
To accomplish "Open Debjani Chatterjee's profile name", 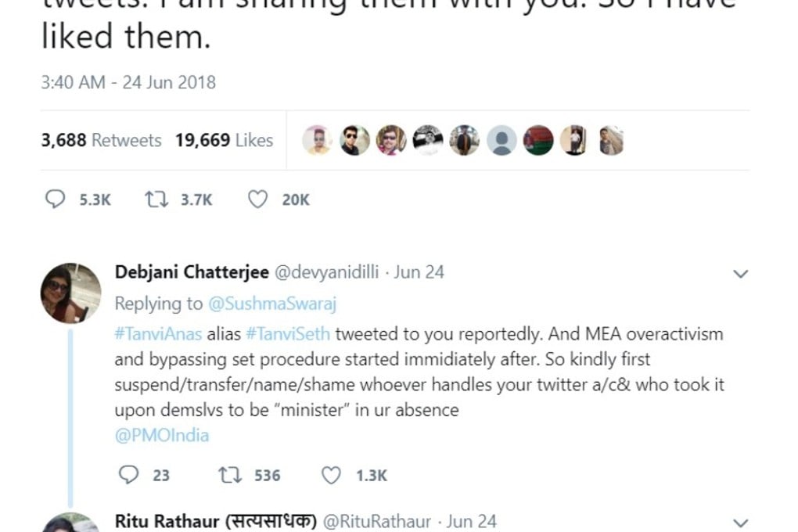I will click(x=192, y=272).
